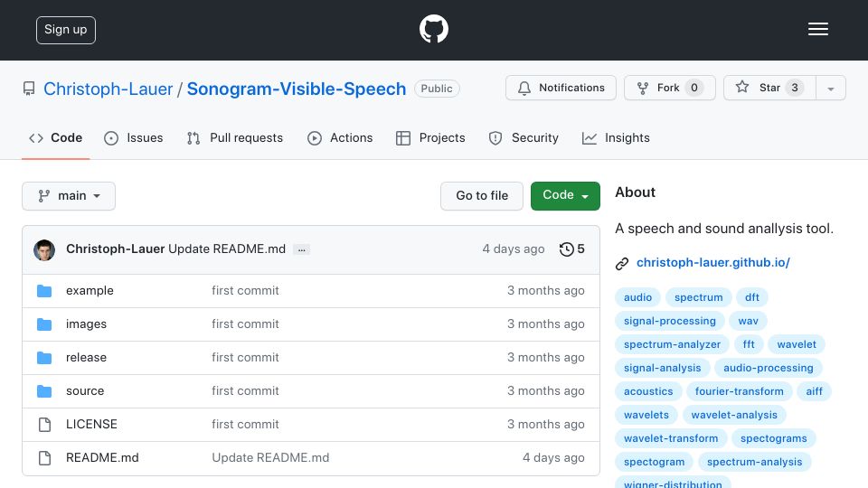The width and height of the screenshot is (868, 488).
Task: Click the wav topic tag
Action: point(748,321)
